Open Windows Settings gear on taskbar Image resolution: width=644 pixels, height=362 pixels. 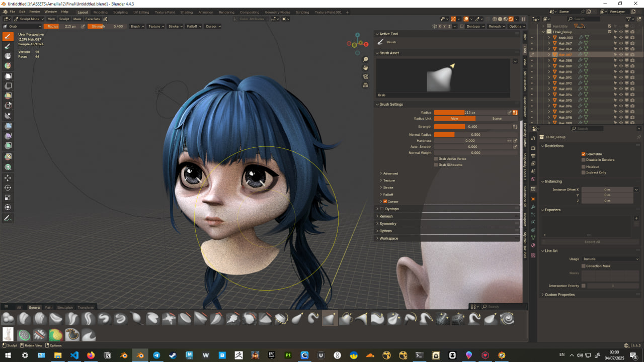[25, 355]
